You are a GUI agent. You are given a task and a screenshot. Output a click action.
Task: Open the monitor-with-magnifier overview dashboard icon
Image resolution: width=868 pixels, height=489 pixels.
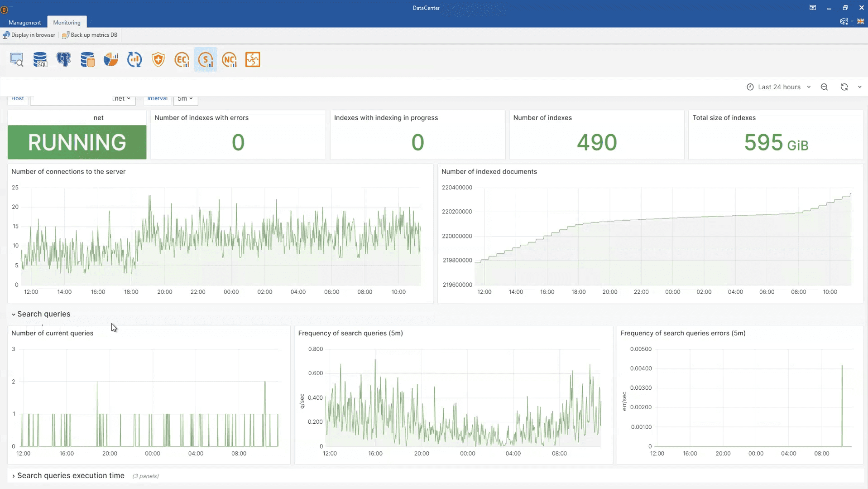[x=17, y=59]
